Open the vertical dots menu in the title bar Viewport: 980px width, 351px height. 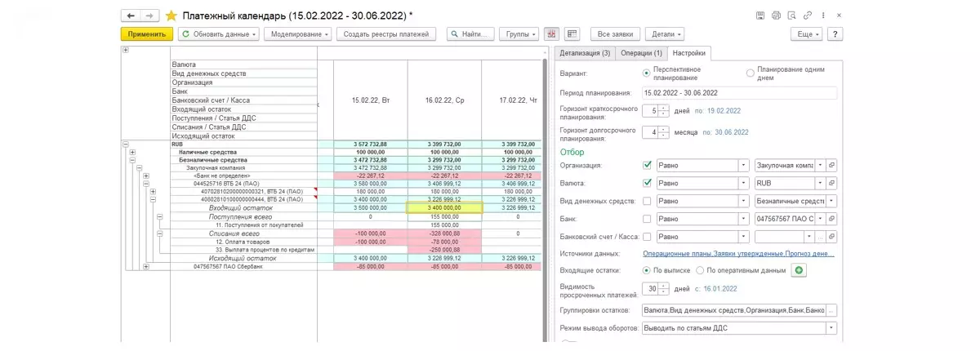coord(825,16)
